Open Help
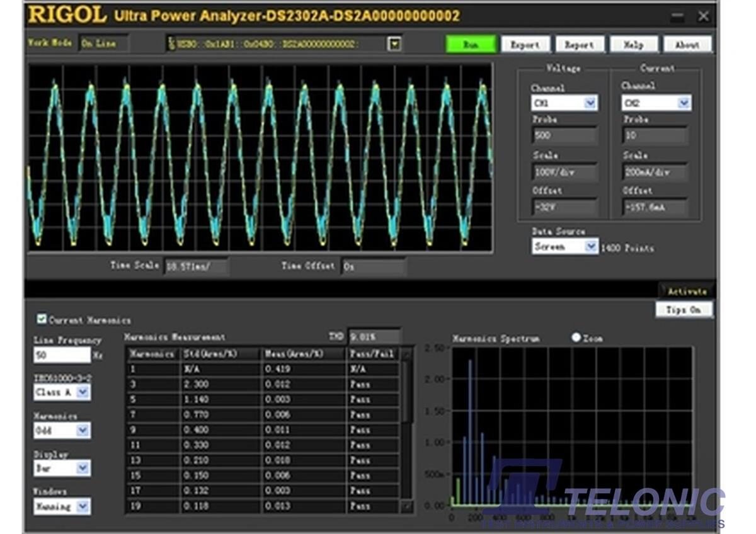 634,45
